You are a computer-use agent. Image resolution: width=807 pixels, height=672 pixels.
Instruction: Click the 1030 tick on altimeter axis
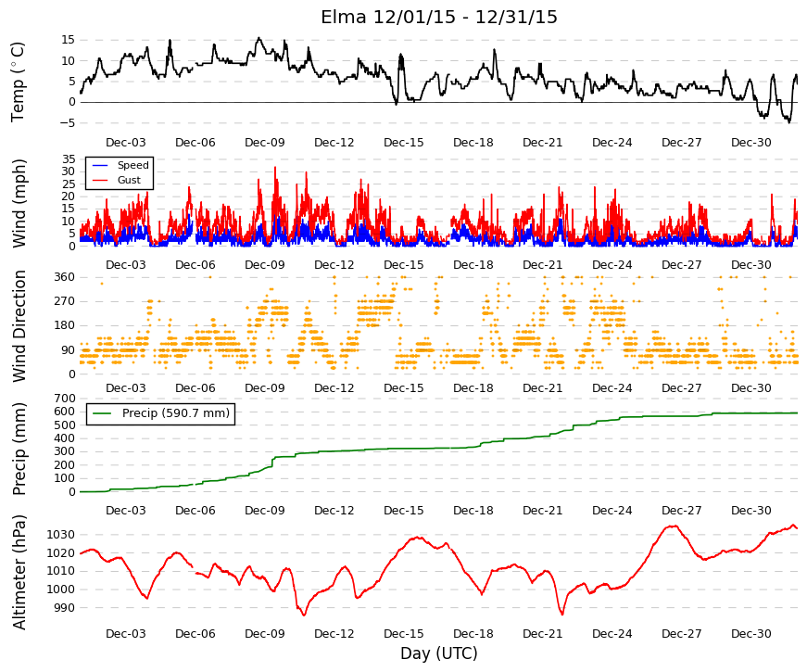[61, 535]
